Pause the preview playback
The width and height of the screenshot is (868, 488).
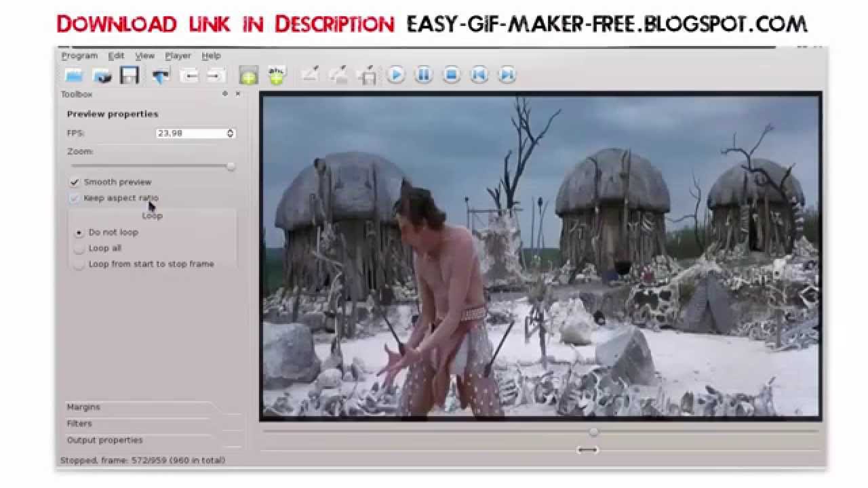[424, 75]
